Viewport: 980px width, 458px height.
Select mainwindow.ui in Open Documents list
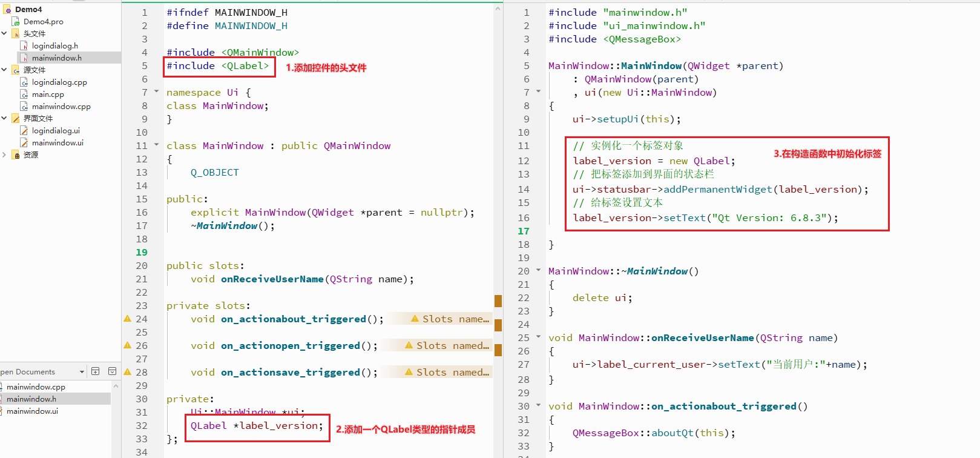pyautogui.click(x=32, y=411)
